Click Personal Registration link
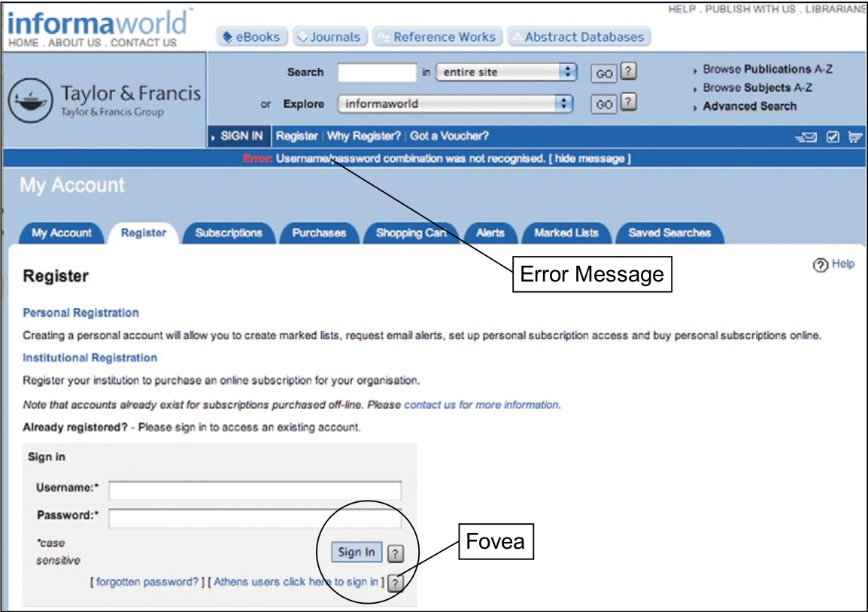This screenshot has width=868, height=612. [80, 313]
